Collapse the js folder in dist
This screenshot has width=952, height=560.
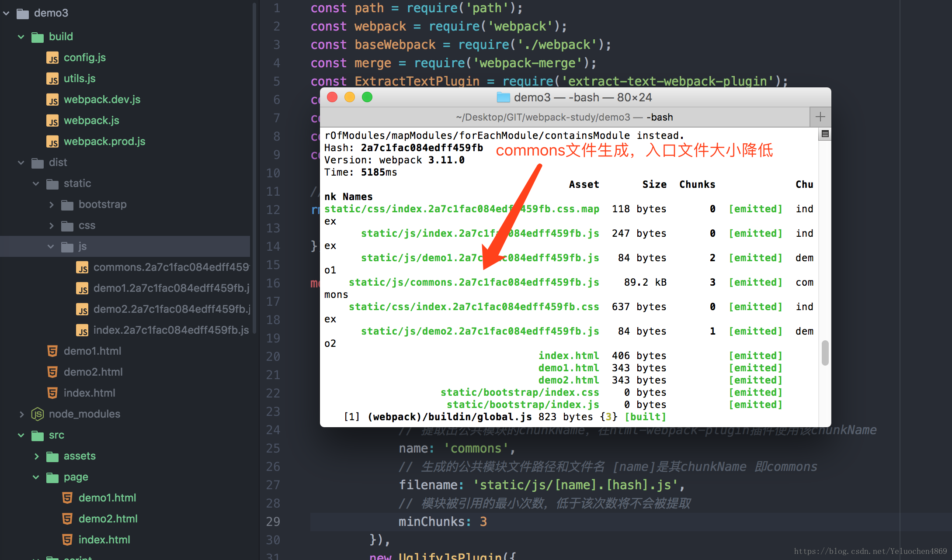[x=51, y=246]
